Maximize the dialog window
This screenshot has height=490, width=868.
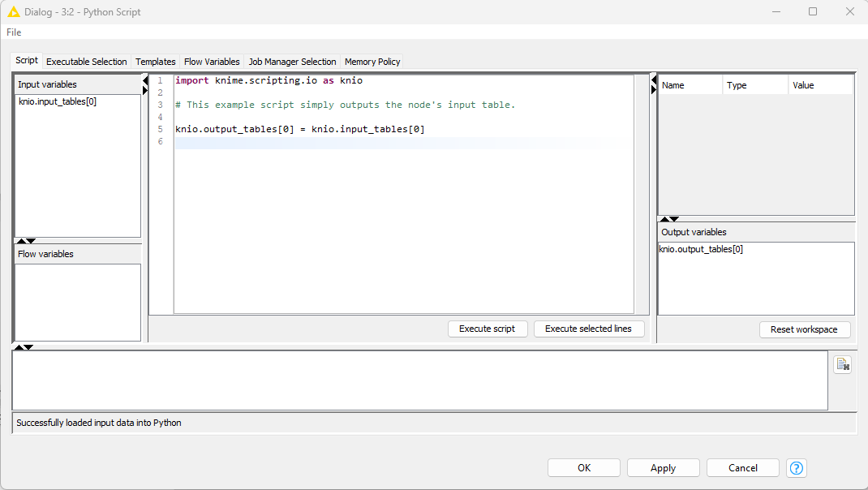click(813, 11)
